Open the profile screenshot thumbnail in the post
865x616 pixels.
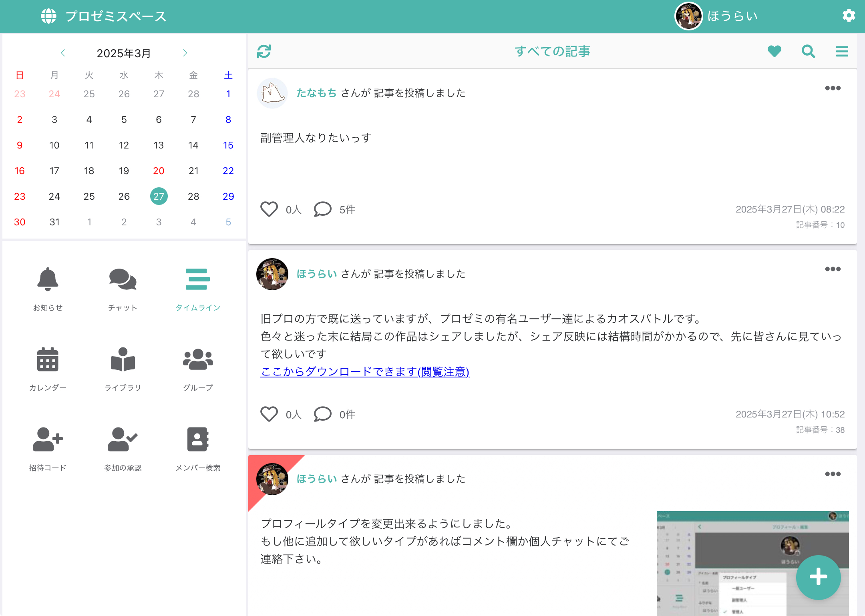(752, 563)
